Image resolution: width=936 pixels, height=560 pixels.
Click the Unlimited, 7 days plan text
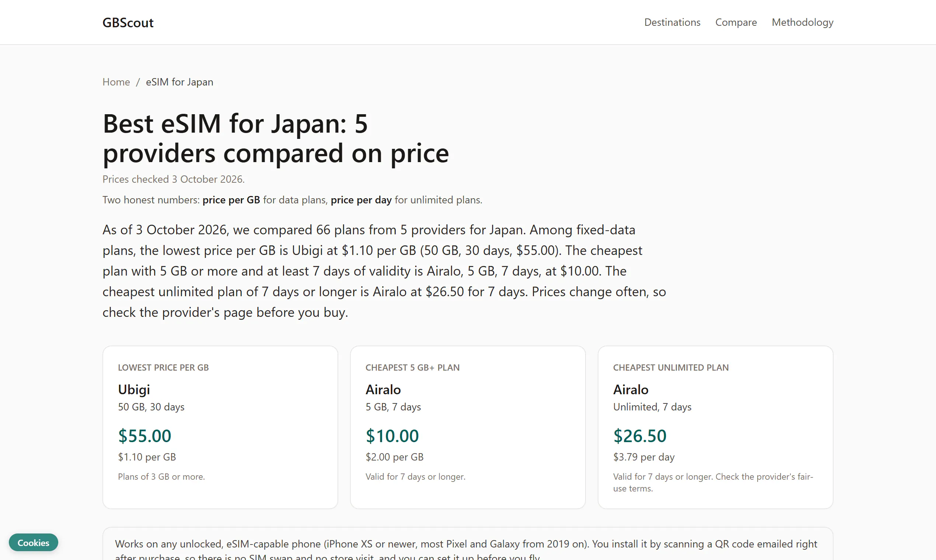(x=652, y=407)
